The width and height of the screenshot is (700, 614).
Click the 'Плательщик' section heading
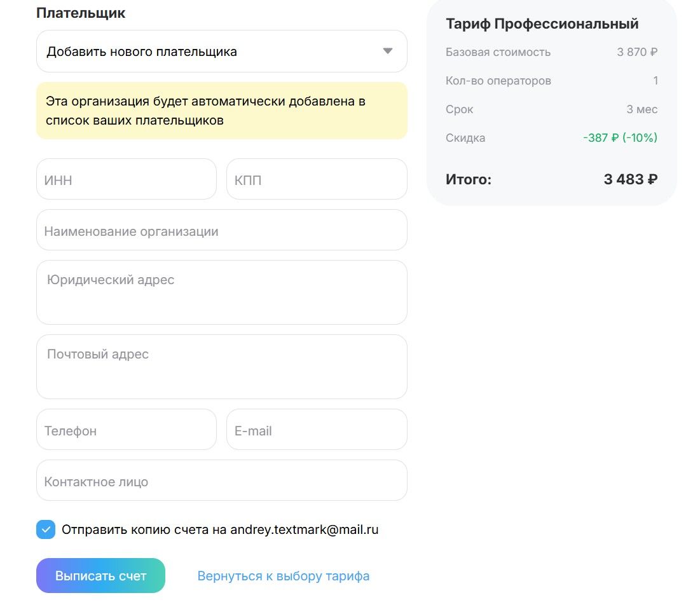[x=81, y=13]
